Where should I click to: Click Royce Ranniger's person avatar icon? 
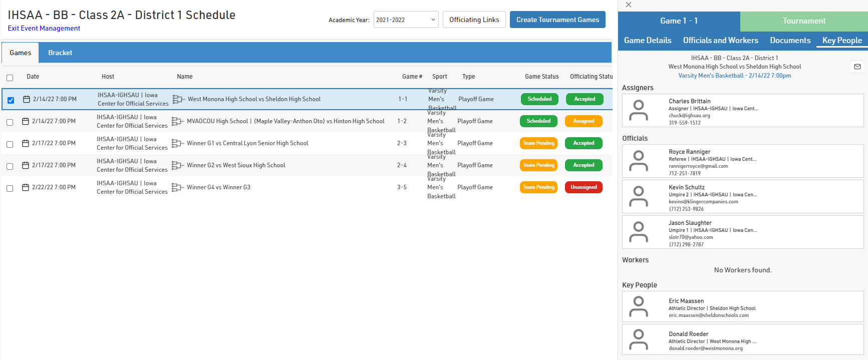[x=638, y=161]
